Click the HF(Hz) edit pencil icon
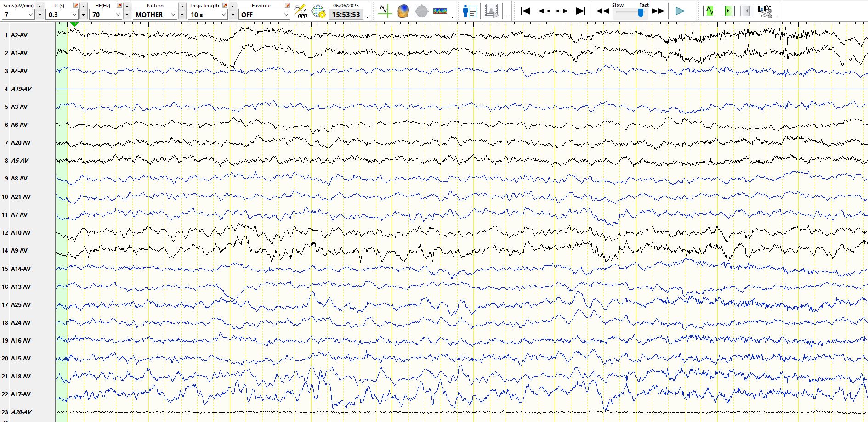This screenshot has width=868, height=422. pyautogui.click(x=119, y=6)
